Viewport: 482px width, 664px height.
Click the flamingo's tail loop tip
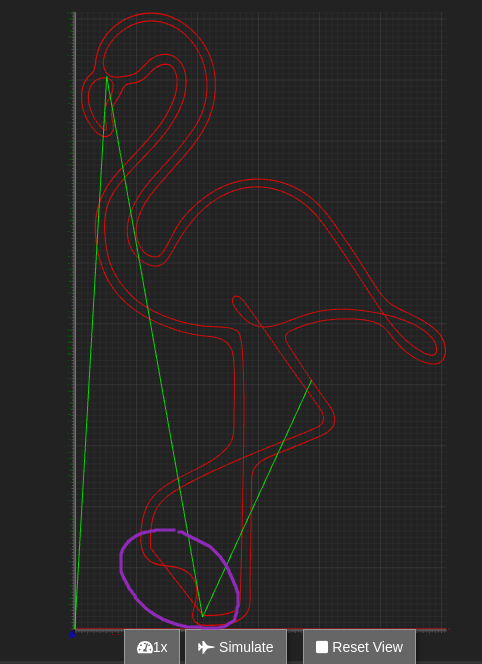click(x=440, y=352)
